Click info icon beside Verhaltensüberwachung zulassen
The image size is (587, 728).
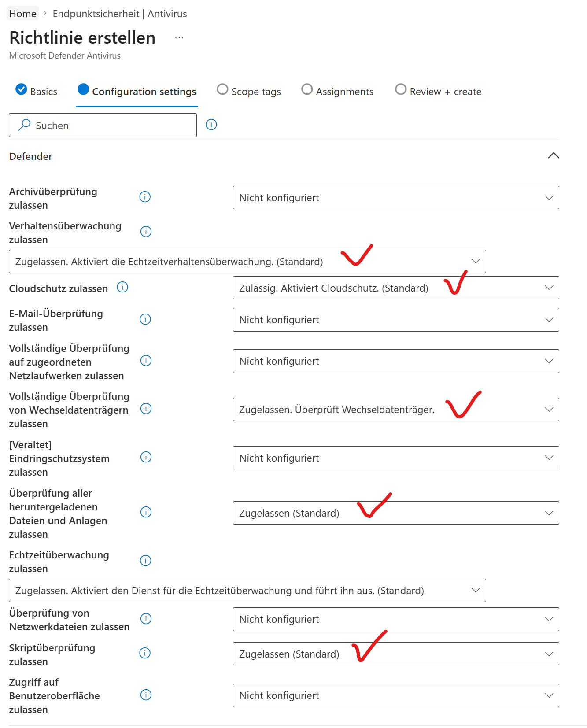146,231
